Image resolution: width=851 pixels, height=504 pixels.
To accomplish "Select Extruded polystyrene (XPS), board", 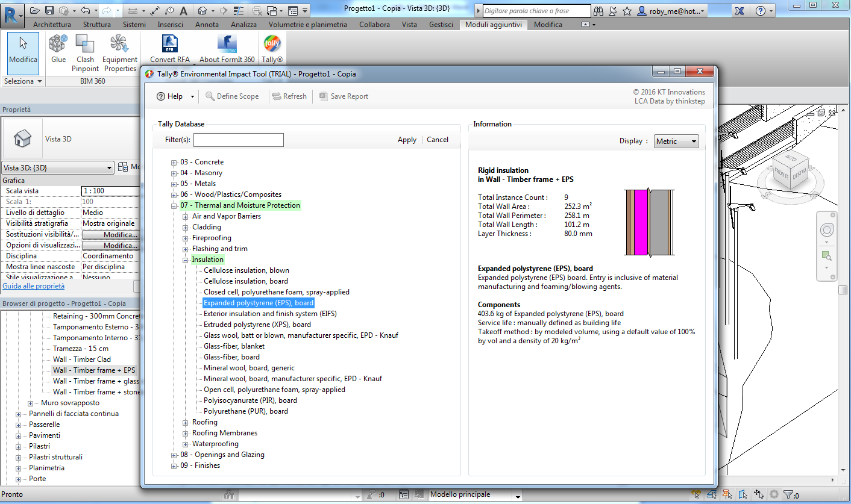I will pyautogui.click(x=257, y=325).
